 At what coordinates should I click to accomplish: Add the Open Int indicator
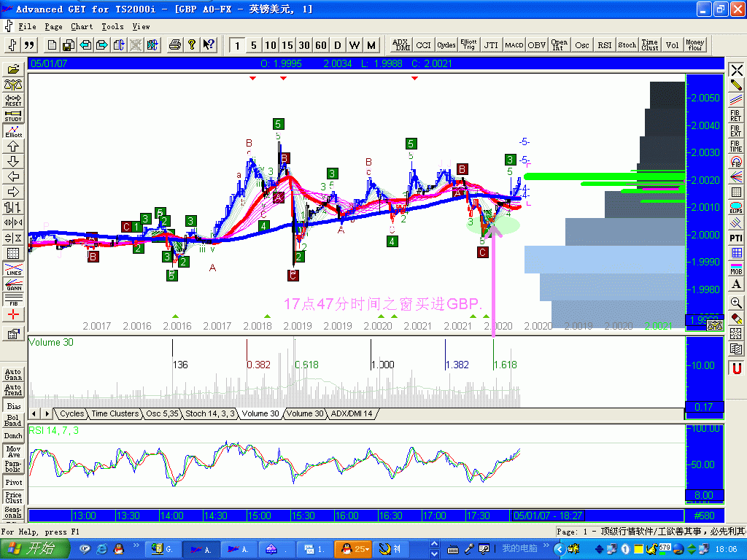point(559,45)
